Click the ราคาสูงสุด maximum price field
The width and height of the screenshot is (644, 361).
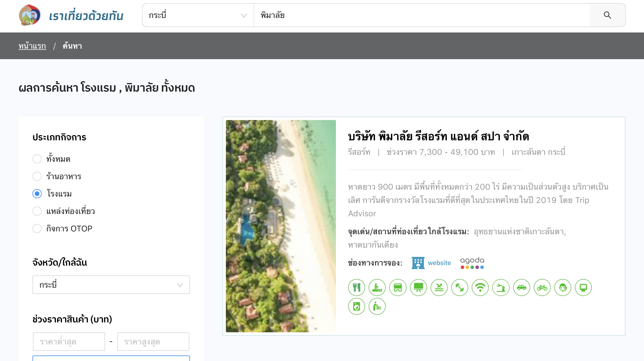tap(153, 342)
